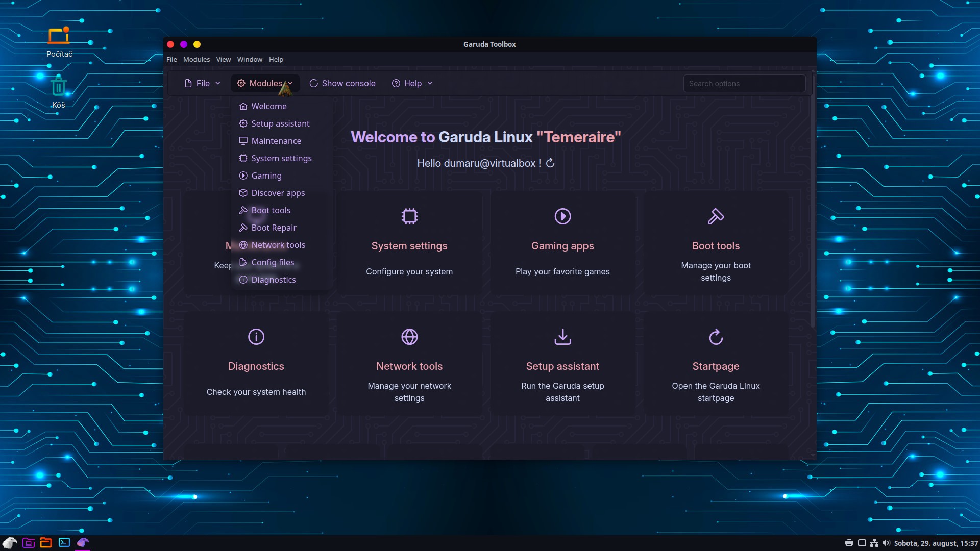The height and width of the screenshot is (551, 980).
Task: Collapse the Modules toolbar dropdown
Action: coord(265,83)
